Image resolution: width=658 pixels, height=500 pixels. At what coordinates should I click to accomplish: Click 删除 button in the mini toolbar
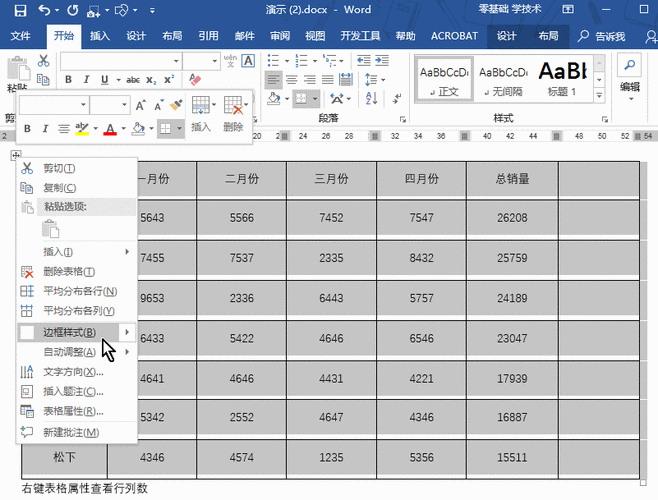[233, 114]
